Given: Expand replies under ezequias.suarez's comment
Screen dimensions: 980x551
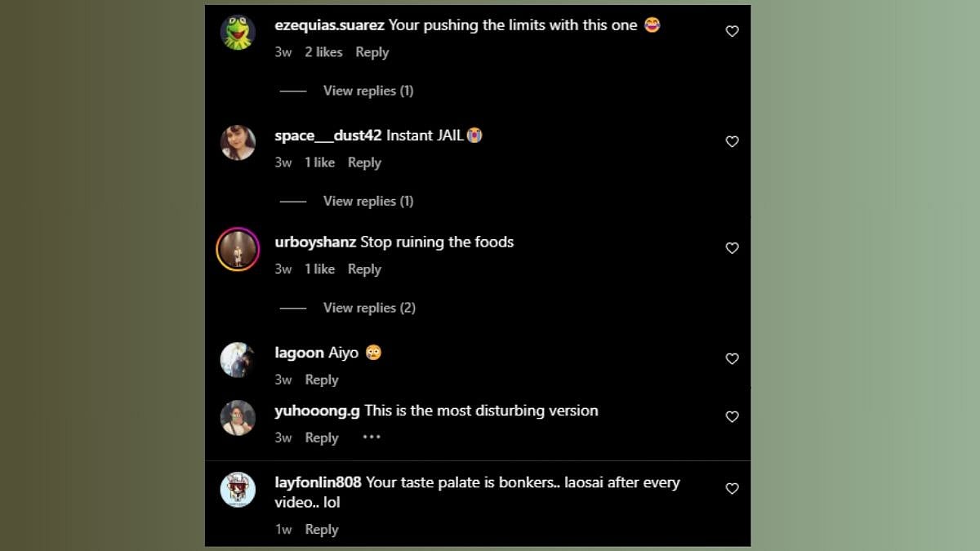Looking at the screenshot, I should point(367,91).
